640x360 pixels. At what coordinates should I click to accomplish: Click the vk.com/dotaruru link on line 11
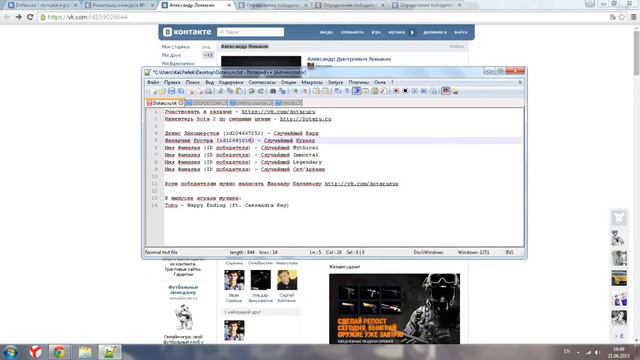pyautogui.click(x=361, y=184)
